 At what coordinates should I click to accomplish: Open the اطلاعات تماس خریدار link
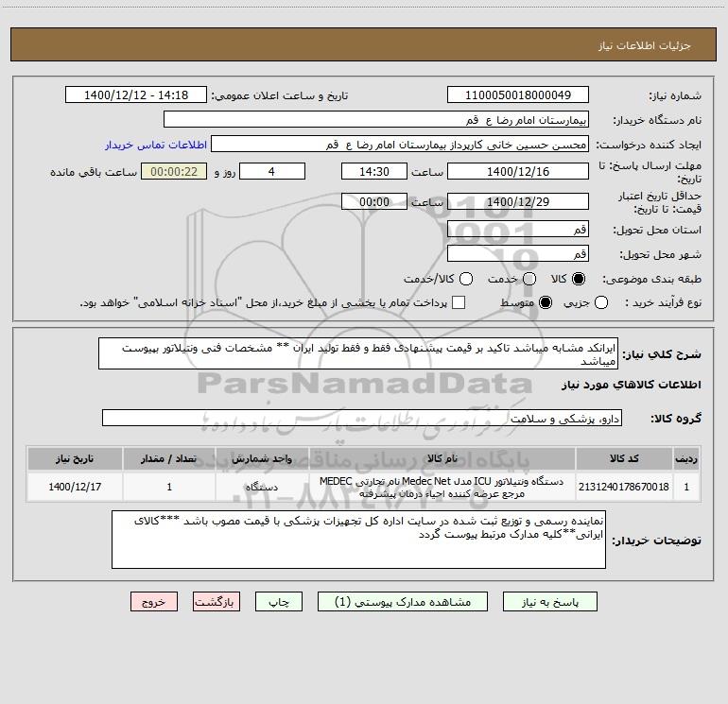pyautogui.click(x=156, y=145)
